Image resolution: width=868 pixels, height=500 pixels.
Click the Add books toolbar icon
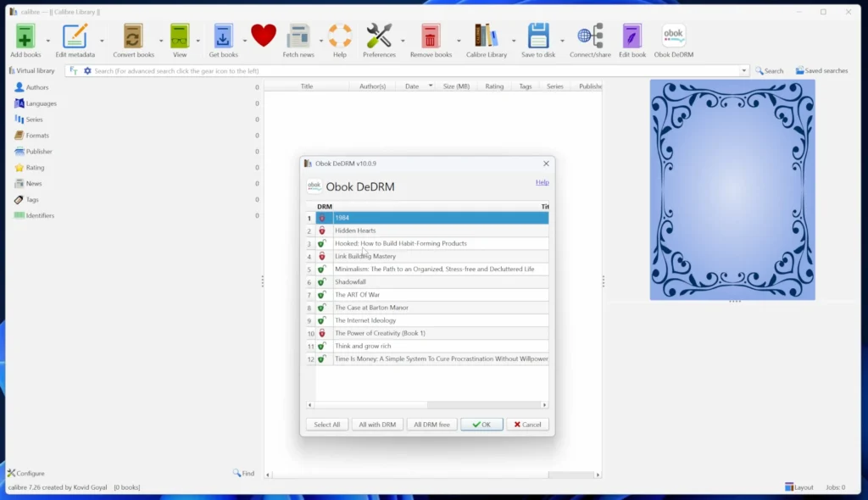point(25,36)
